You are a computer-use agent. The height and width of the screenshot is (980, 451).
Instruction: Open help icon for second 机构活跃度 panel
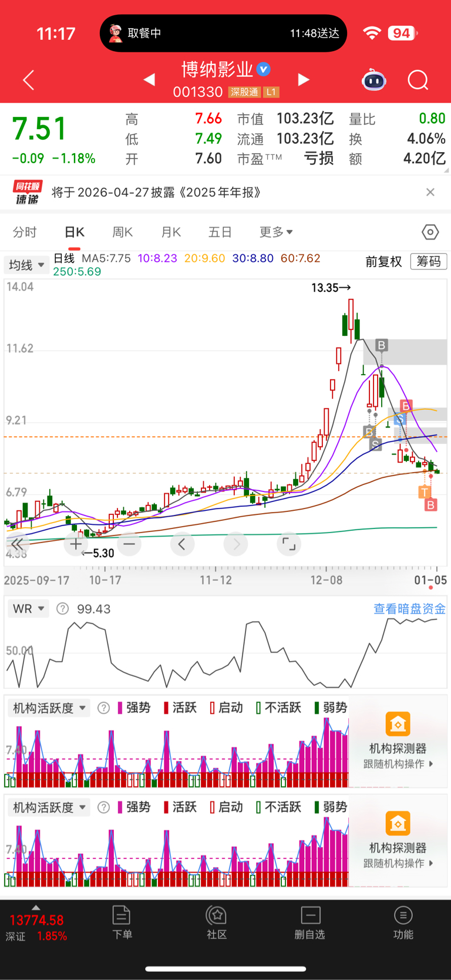(103, 807)
